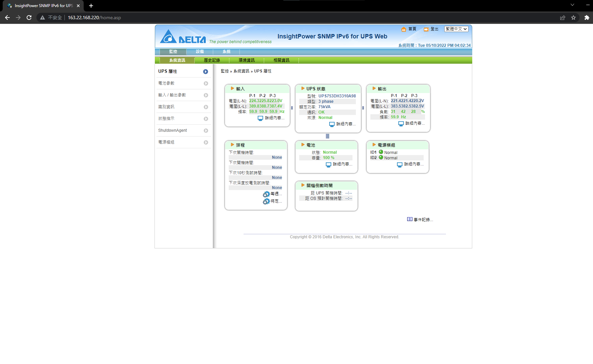Click arrow icon beside UPS 屬性

(x=205, y=71)
